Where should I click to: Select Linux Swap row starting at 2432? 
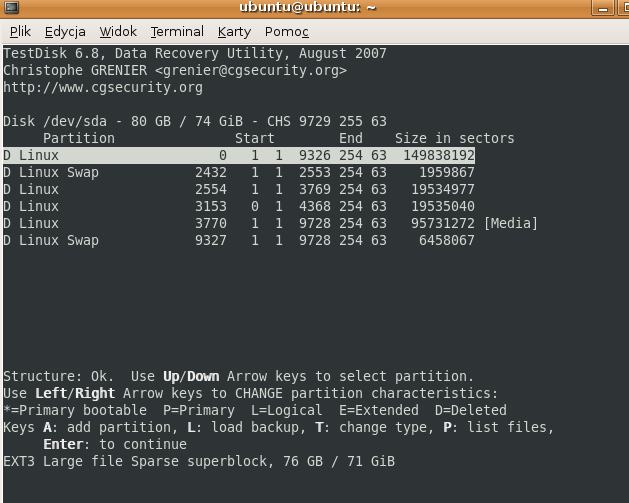click(239, 172)
